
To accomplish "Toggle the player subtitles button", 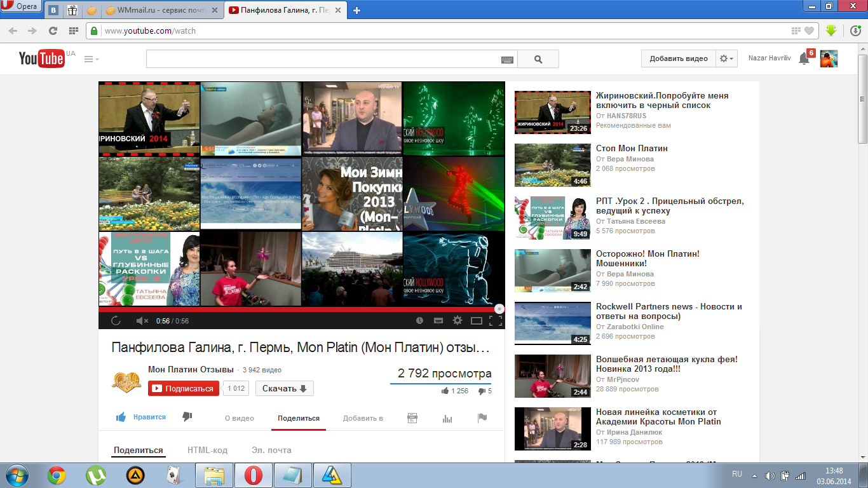I will [438, 321].
